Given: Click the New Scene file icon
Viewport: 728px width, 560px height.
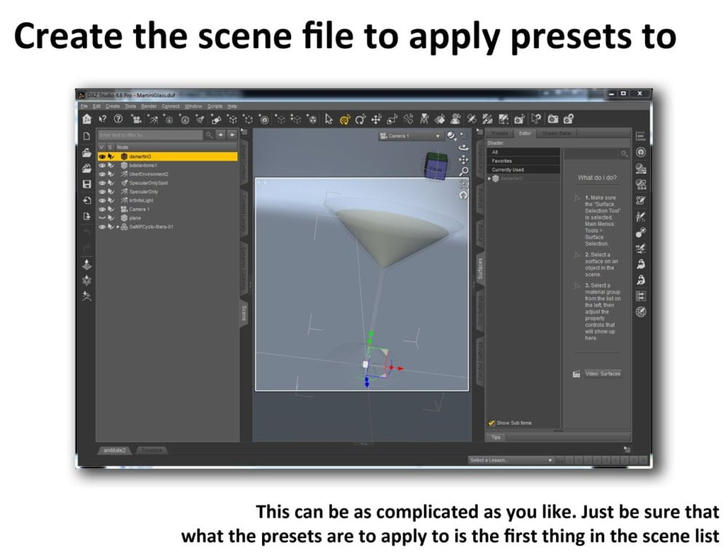Looking at the screenshot, I should (x=87, y=136).
